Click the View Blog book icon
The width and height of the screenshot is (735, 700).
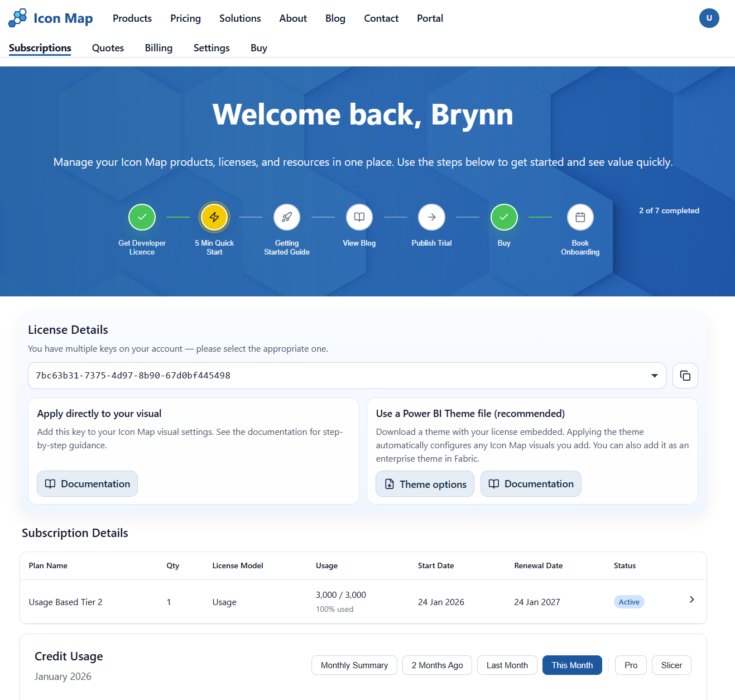tap(359, 217)
